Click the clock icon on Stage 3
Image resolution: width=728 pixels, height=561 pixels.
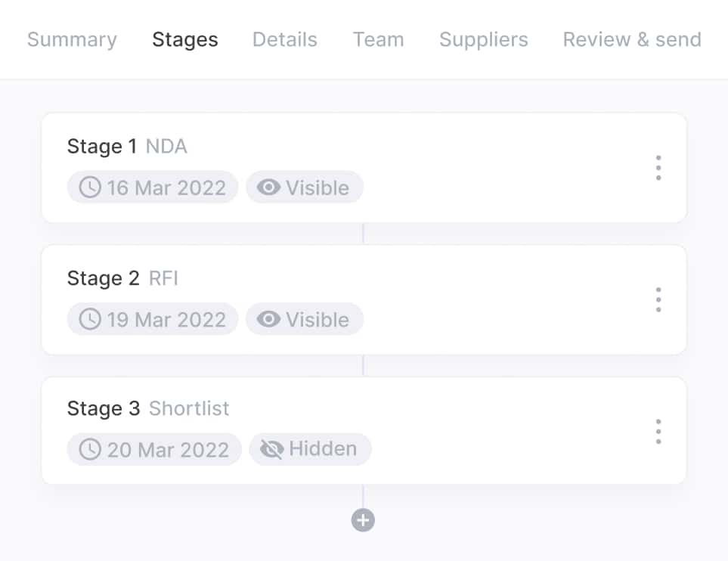91,449
